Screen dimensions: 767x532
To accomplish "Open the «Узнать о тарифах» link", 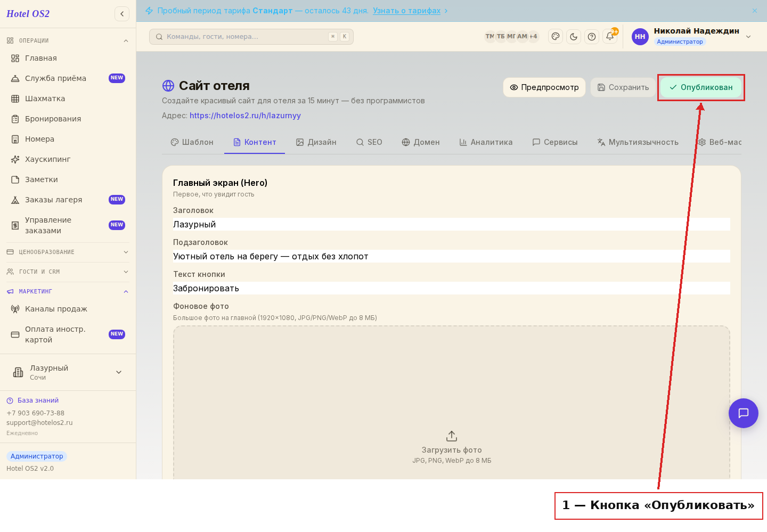I will 407,11.
